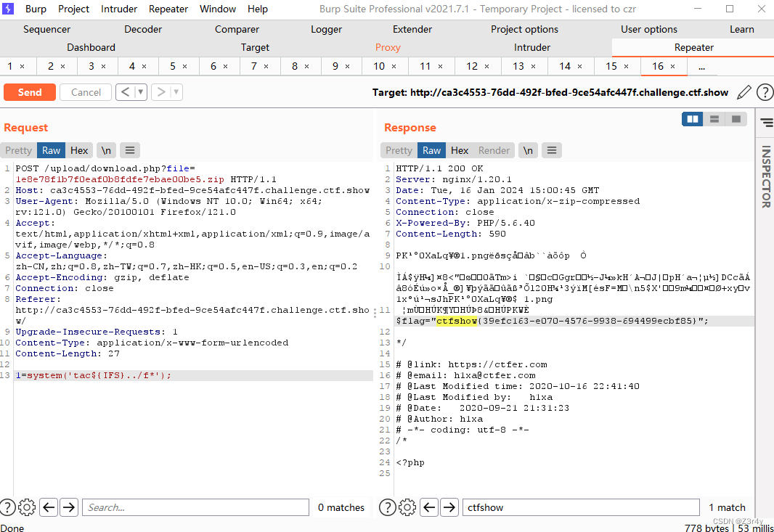Screen dimensions: 774x532
Task: Close Repeater tab 8
Action: click(306, 66)
